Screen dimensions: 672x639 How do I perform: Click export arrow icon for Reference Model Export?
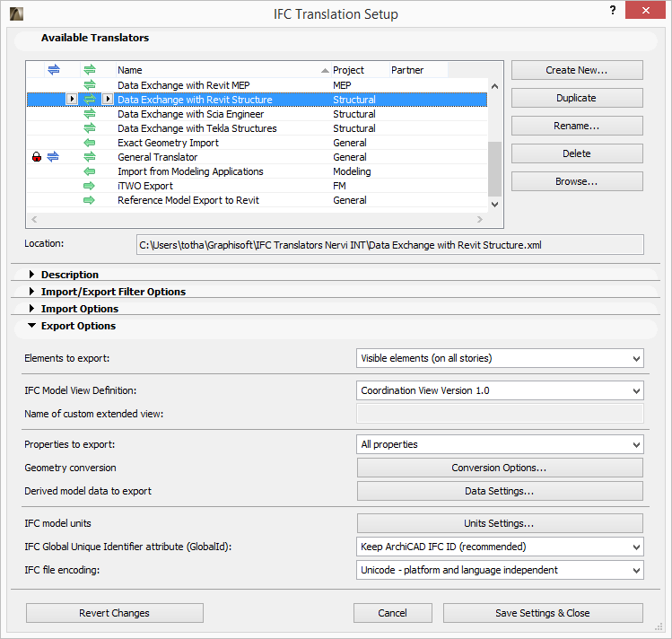[89, 200]
